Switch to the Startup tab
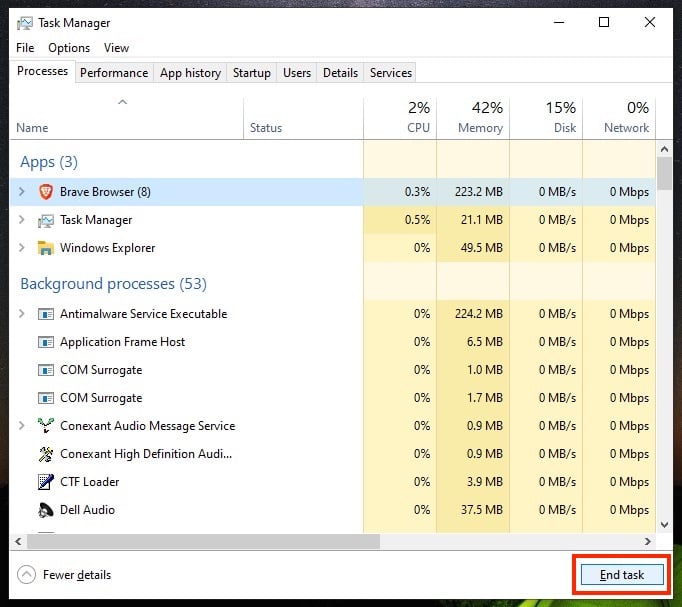Screen dimensions: 682x607 251,73
